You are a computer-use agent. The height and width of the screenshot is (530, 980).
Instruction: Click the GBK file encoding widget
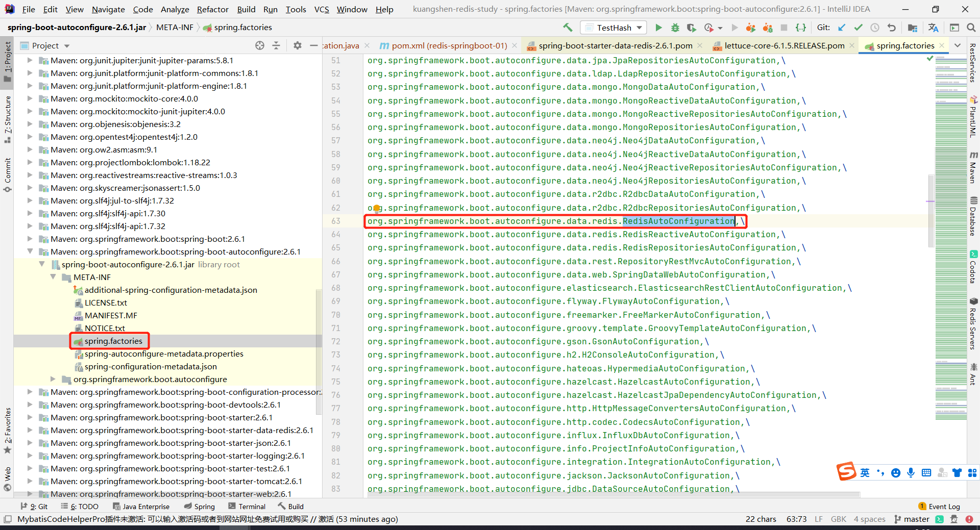tap(839, 519)
